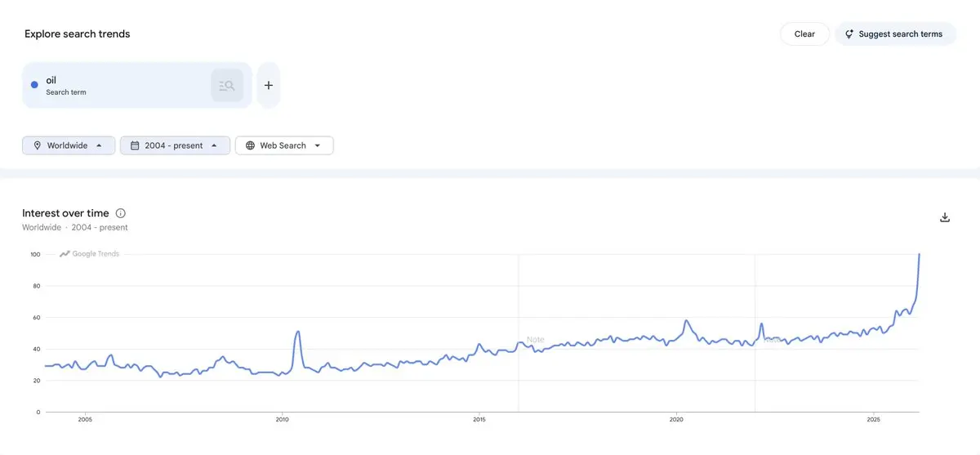This screenshot has height=455, width=980.
Task: Click the chart's highest point at 100
Action: (x=920, y=255)
